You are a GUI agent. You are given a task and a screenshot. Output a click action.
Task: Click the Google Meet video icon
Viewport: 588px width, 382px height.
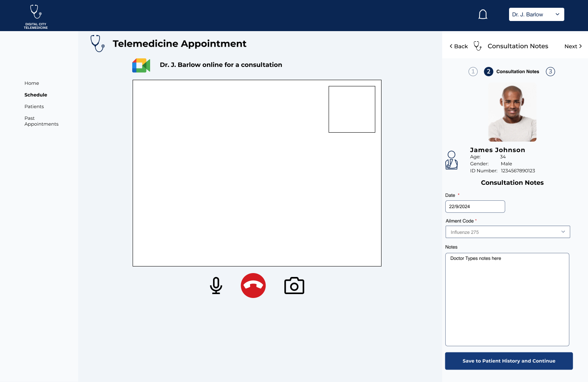141,65
